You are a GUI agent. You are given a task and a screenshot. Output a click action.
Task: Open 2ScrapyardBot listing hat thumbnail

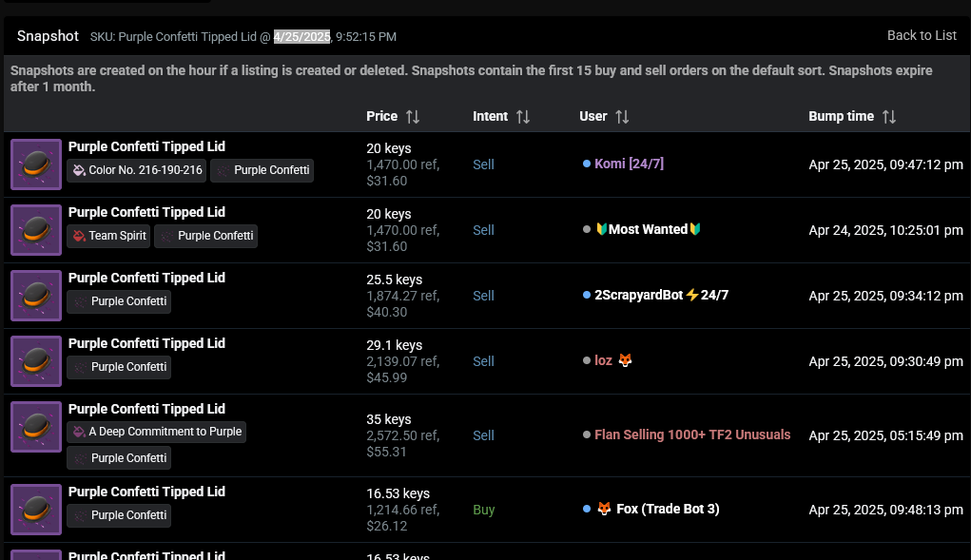pyautogui.click(x=36, y=296)
